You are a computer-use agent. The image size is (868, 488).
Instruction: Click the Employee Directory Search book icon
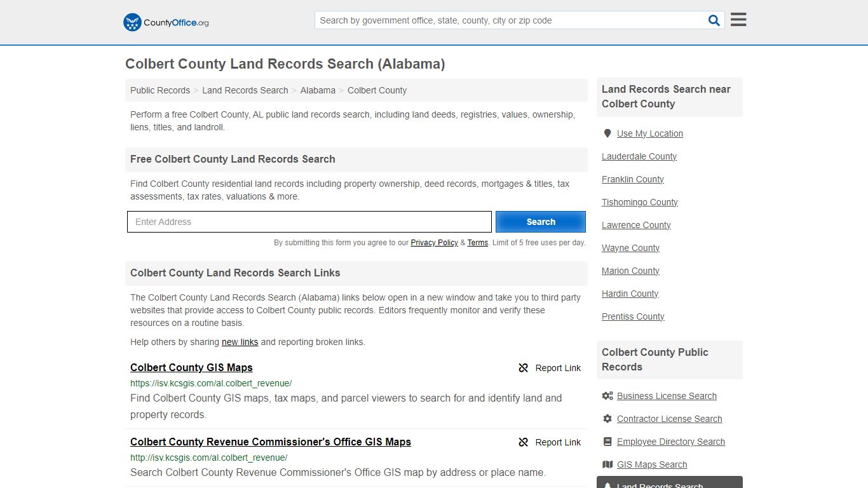click(607, 442)
